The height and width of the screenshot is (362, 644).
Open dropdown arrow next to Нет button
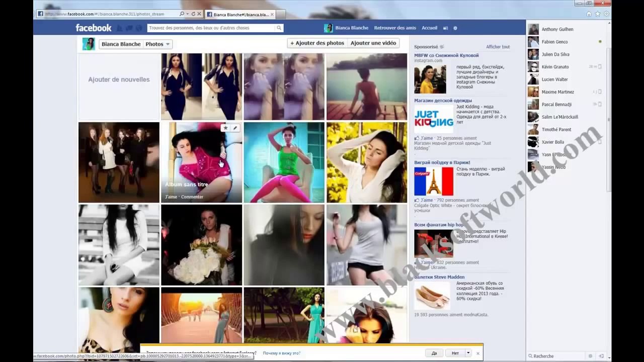[x=468, y=353]
